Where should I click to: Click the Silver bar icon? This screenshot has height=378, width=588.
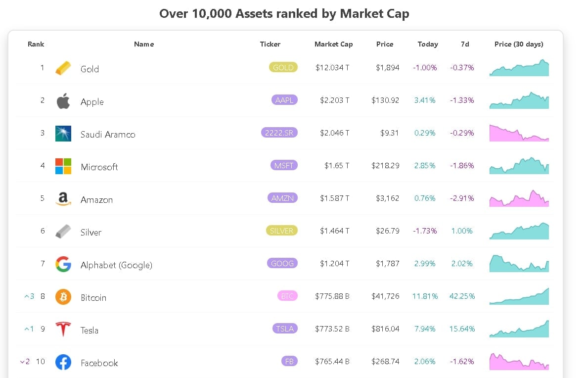pos(63,232)
